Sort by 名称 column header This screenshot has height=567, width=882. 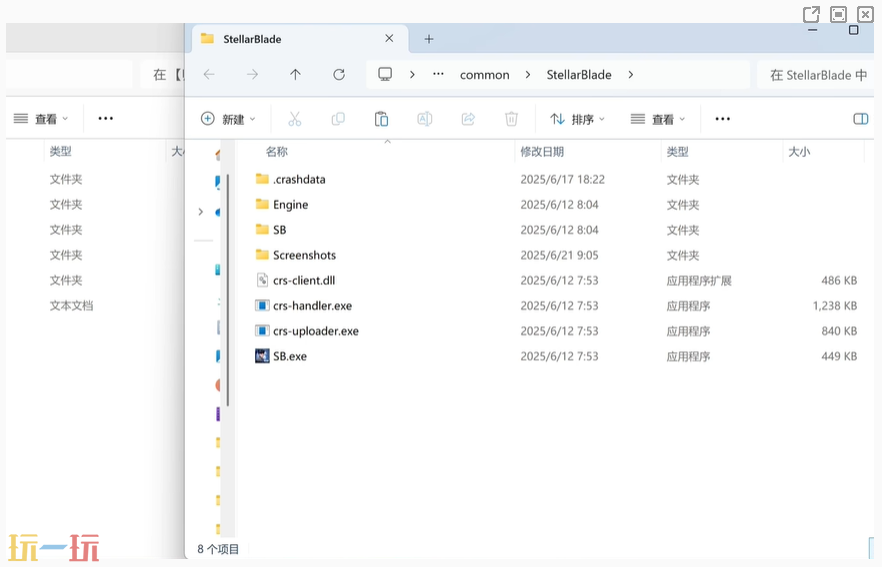(x=276, y=151)
